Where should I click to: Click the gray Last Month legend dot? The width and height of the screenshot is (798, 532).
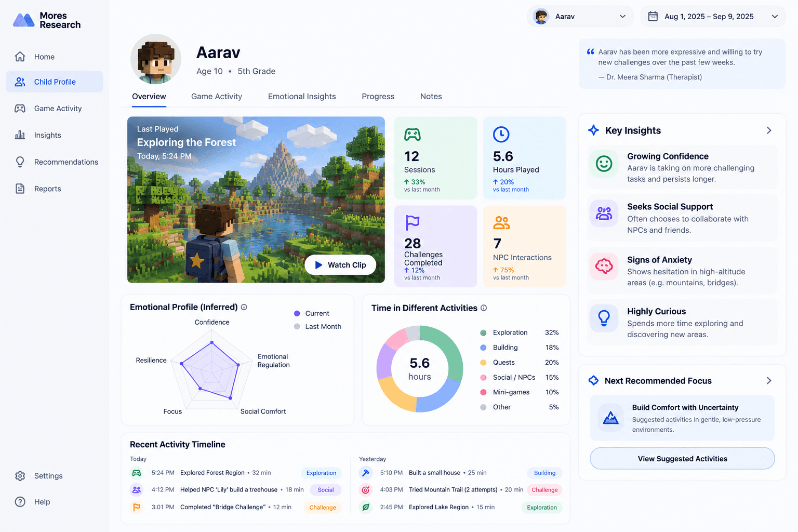pos(297,326)
